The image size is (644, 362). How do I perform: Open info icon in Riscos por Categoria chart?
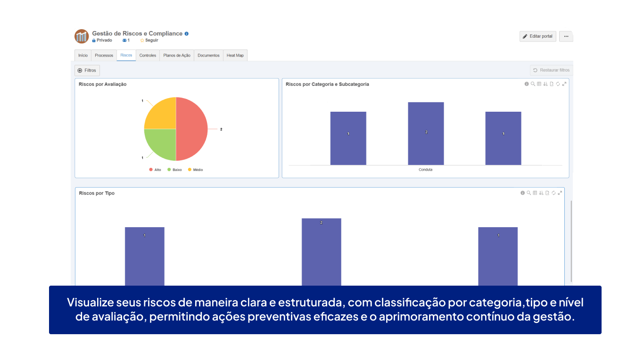point(527,84)
